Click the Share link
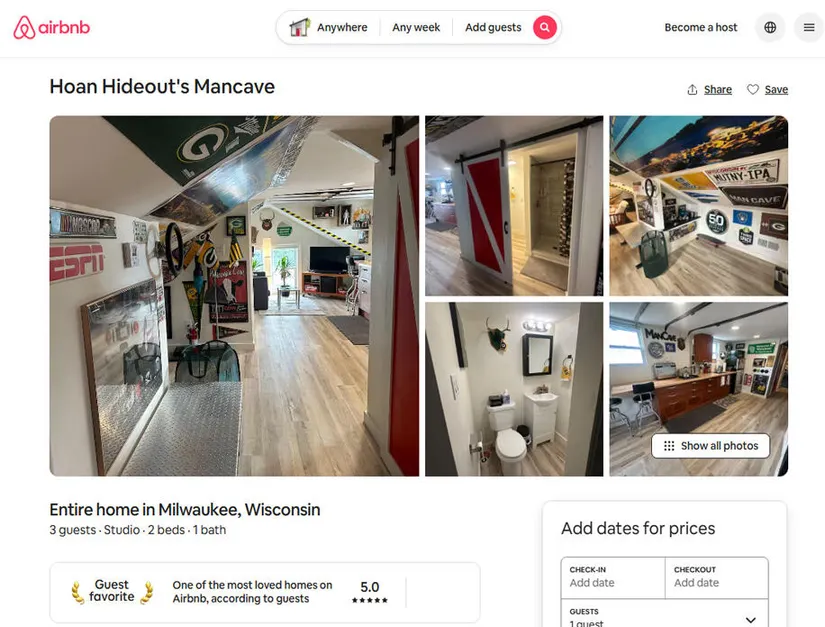This screenshot has width=825, height=627. (718, 90)
